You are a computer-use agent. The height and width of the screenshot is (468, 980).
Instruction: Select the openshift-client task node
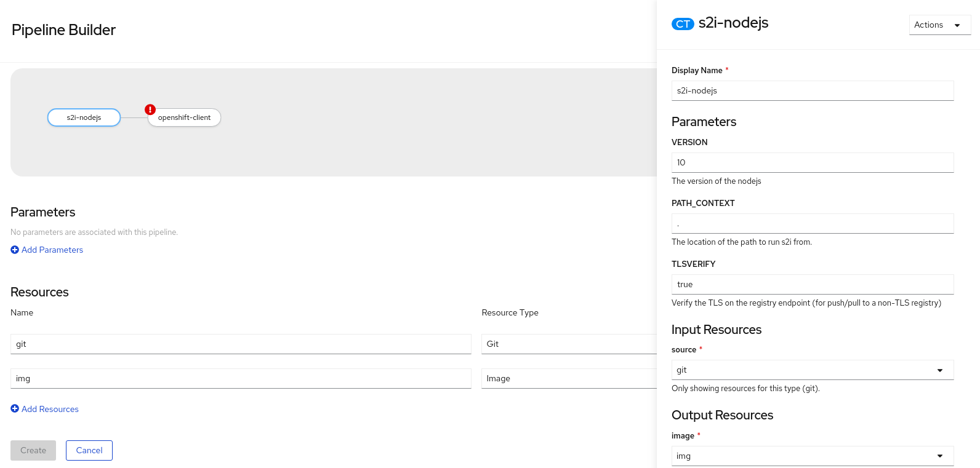[185, 117]
